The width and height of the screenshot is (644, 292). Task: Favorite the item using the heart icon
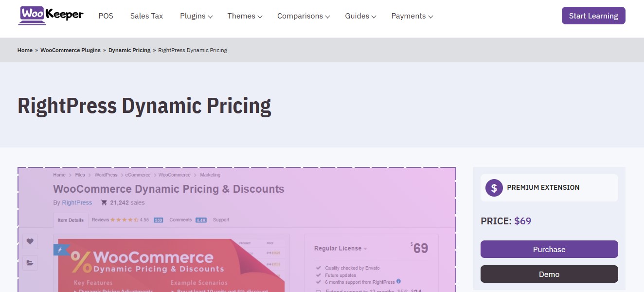click(x=30, y=241)
